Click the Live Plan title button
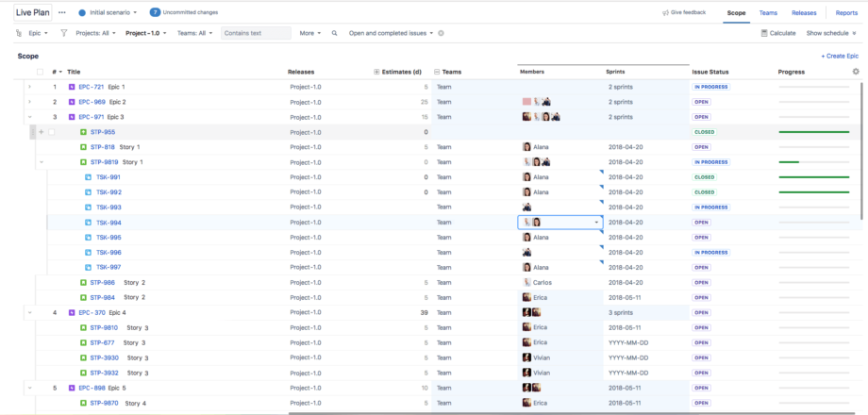 click(33, 12)
